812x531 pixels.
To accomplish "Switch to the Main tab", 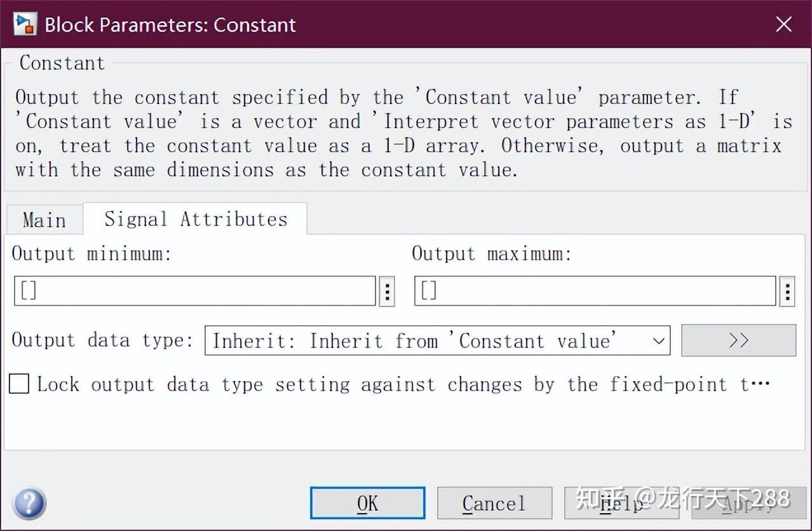I will tap(44, 220).
